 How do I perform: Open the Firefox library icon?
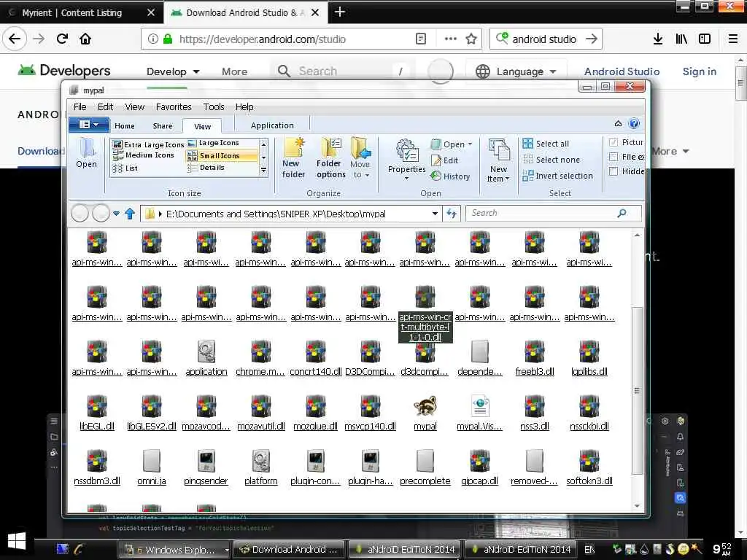point(681,39)
